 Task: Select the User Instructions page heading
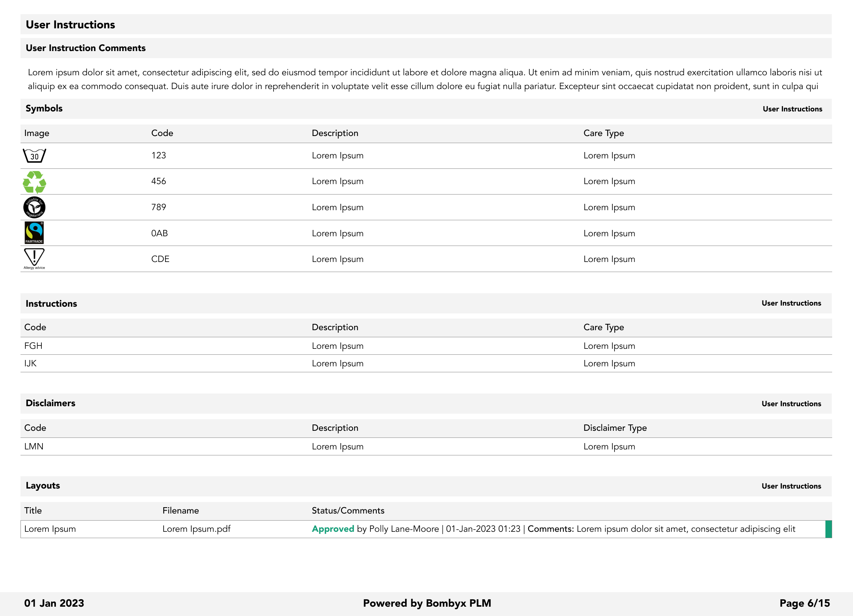[x=70, y=25]
